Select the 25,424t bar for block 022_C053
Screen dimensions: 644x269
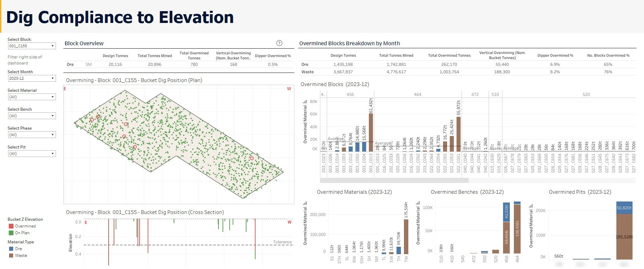[x=452, y=143]
